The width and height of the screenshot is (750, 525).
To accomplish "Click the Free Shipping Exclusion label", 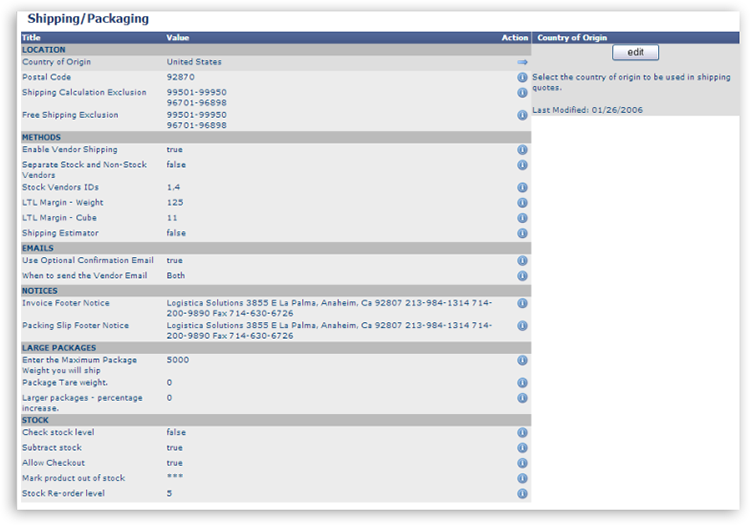I will [x=70, y=115].
